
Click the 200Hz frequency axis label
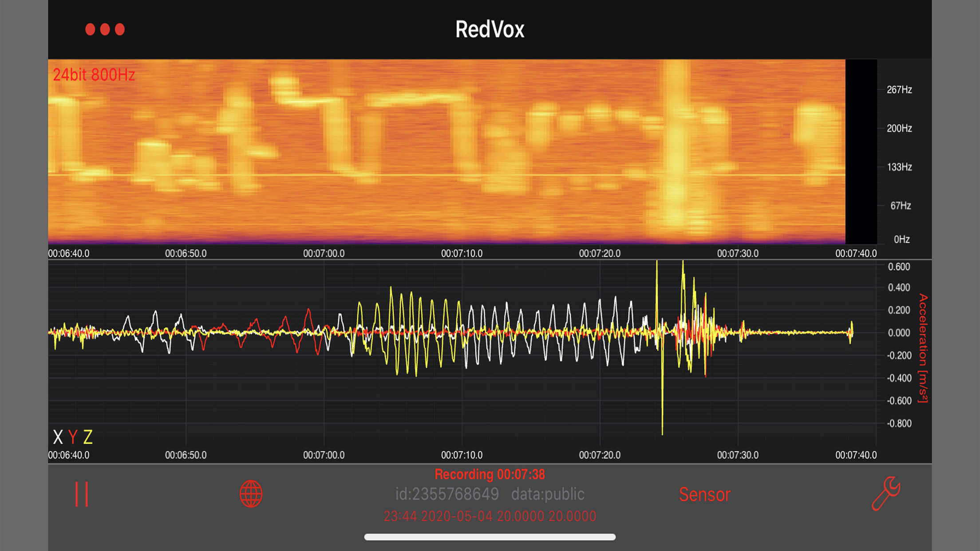[899, 128]
